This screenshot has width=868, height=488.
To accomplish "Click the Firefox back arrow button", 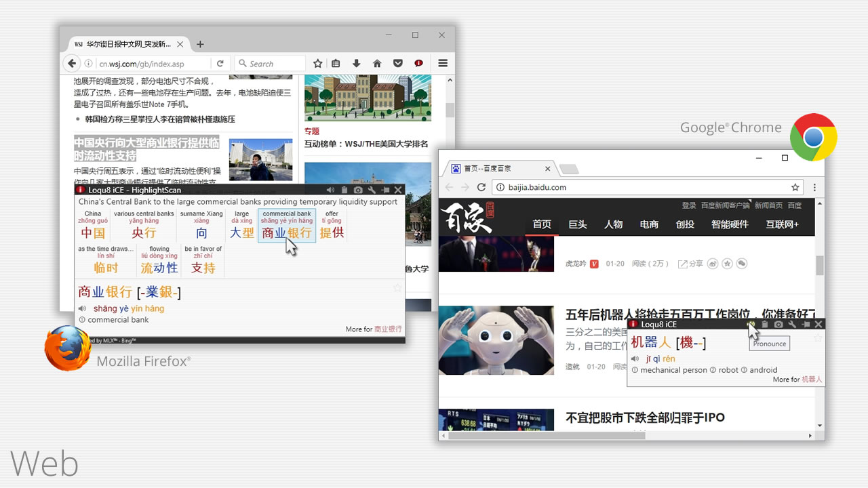I will (x=71, y=63).
